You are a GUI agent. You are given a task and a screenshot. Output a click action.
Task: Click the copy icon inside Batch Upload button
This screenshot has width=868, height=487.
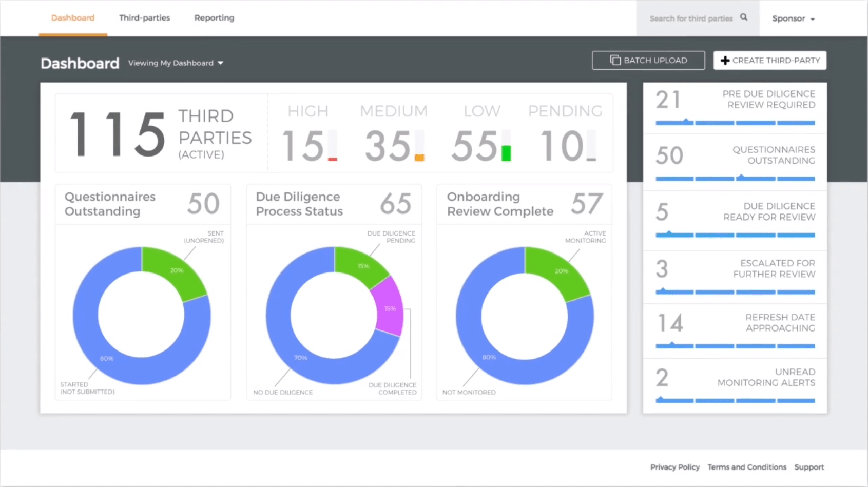pyautogui.click(x=615, y=60)
